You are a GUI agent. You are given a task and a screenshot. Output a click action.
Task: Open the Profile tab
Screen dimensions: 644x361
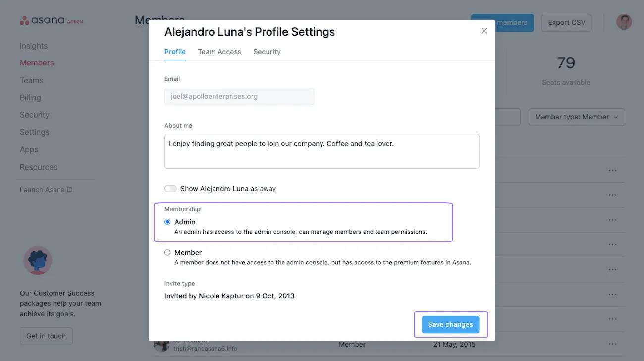[175, 51]
